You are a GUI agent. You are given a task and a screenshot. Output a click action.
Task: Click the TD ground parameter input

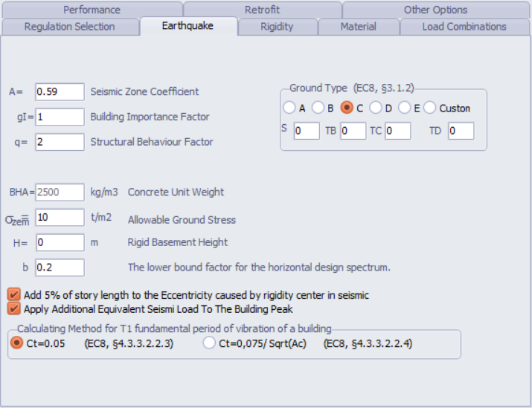click(x=461, y=132)
